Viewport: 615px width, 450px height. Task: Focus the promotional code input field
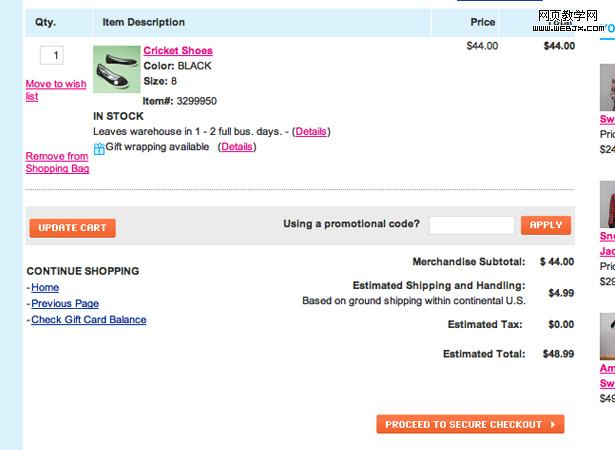(x=471, y=225)
